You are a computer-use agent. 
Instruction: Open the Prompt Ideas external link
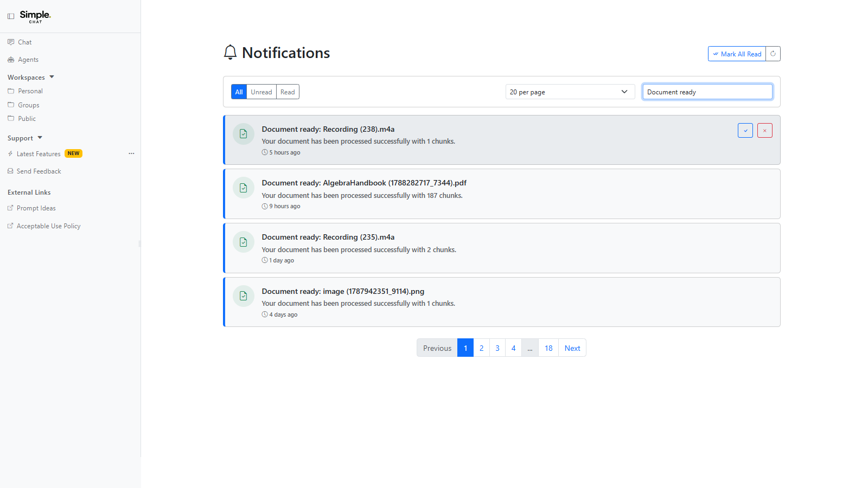pos(36,208)
